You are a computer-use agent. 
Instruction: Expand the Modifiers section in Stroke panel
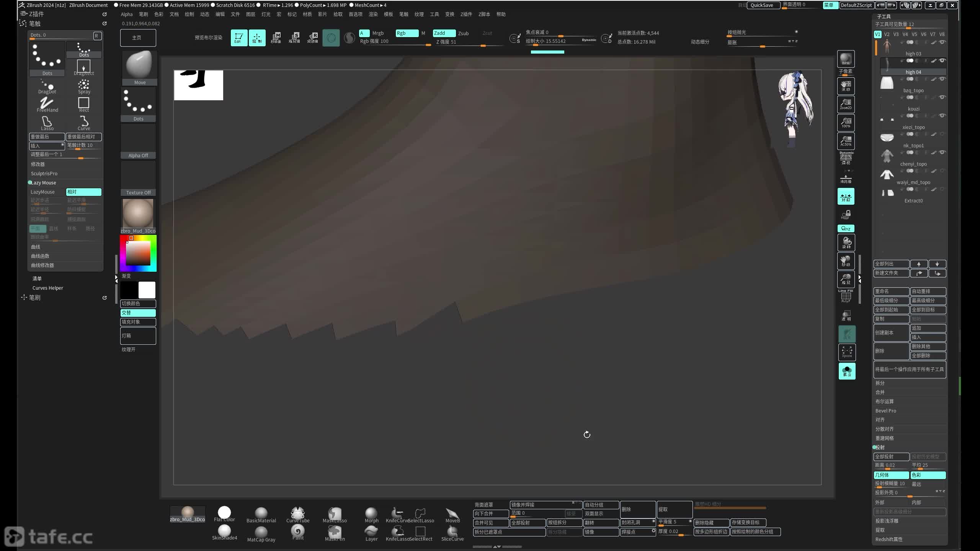pyautogui.click(x=38, y=164)
